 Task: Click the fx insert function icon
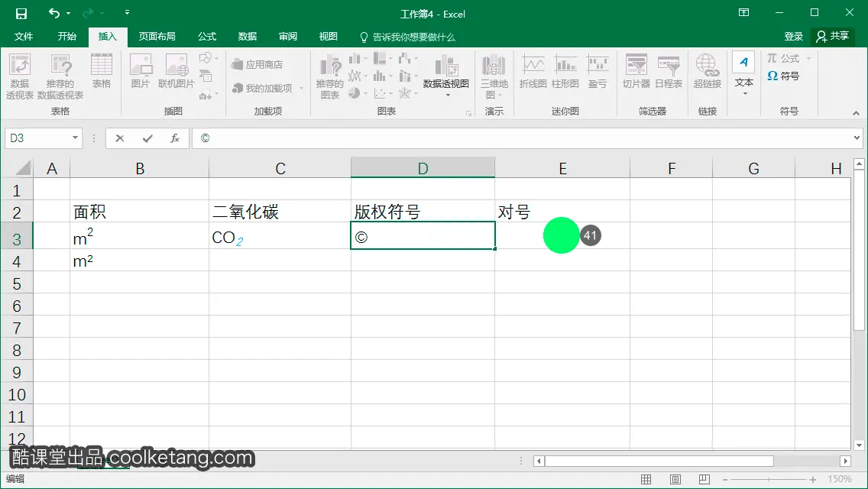[x=175, y=138]
